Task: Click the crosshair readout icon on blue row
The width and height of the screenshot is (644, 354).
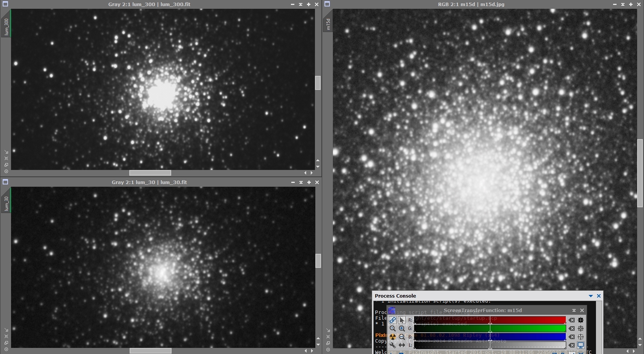Action: [x=581, y=337]
